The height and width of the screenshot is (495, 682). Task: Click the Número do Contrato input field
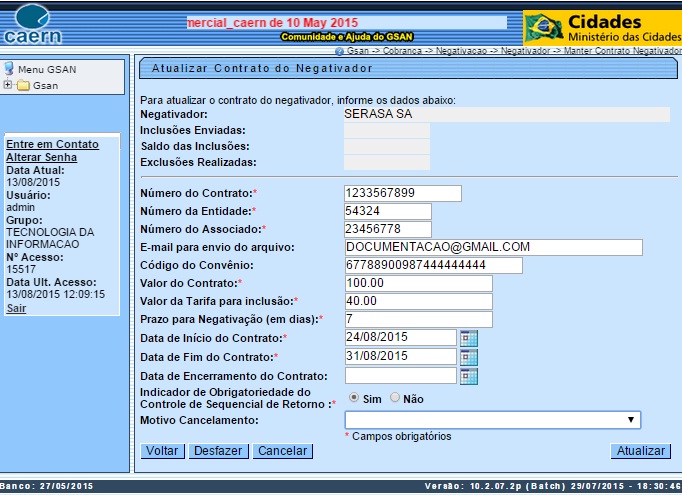(402, 193)
